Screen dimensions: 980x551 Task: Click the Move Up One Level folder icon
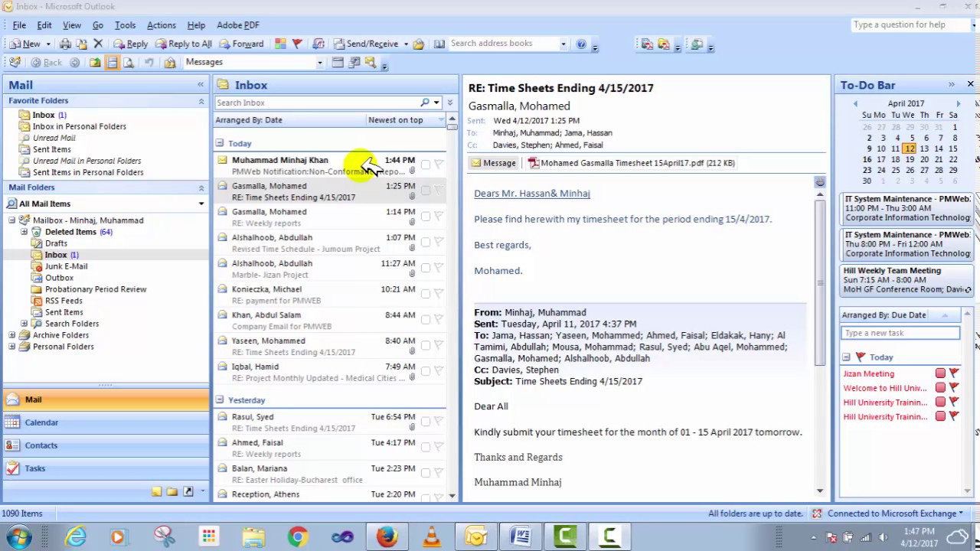95,63
